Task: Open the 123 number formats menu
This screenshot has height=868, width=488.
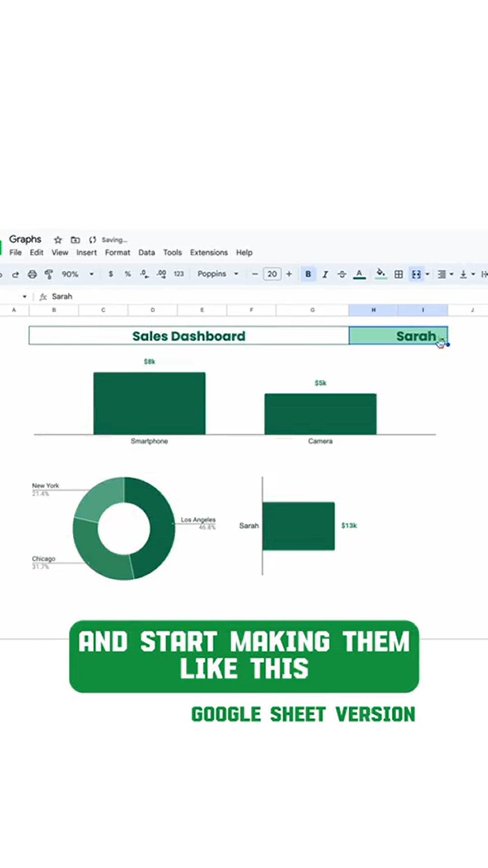Action: pyautogui.click(x=179, y=274)
